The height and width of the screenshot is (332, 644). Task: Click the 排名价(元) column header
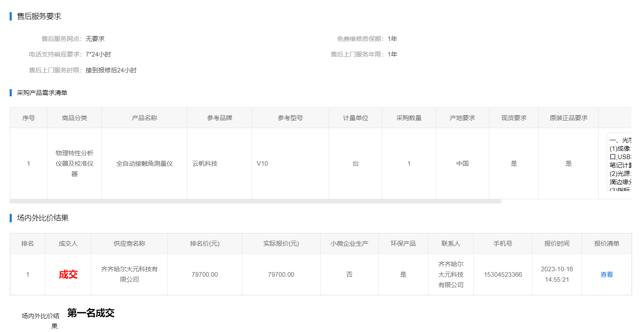coord(205,244)
